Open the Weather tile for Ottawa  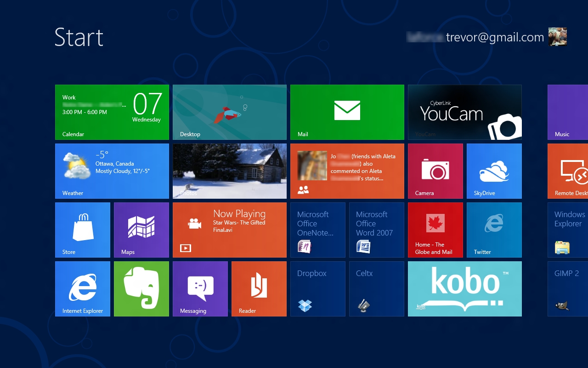[x=112, y=171]
